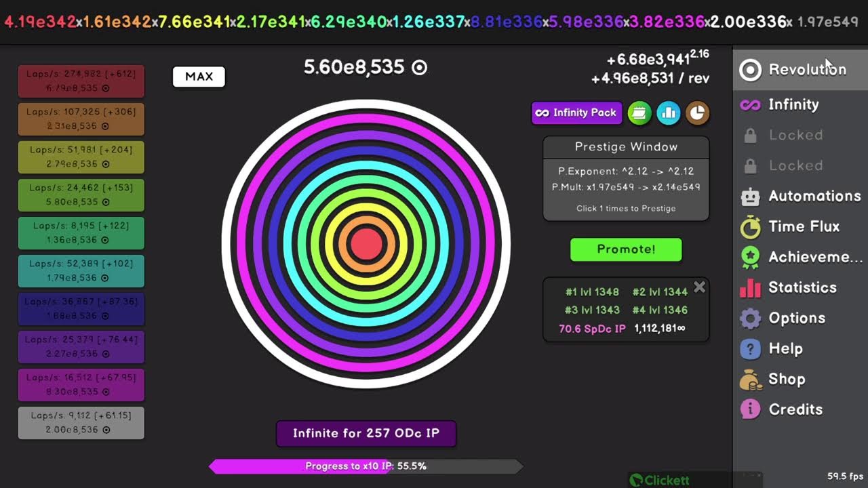Click the 1,112,181∞ infinity count
The width and height of the screenshot is (868, 488).
click(x=660, y=329)
